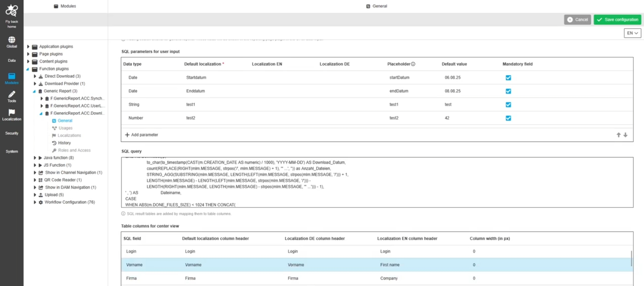Open History in the module tree
The width and height of the screenshot is (644, 286).
(64, 143)
